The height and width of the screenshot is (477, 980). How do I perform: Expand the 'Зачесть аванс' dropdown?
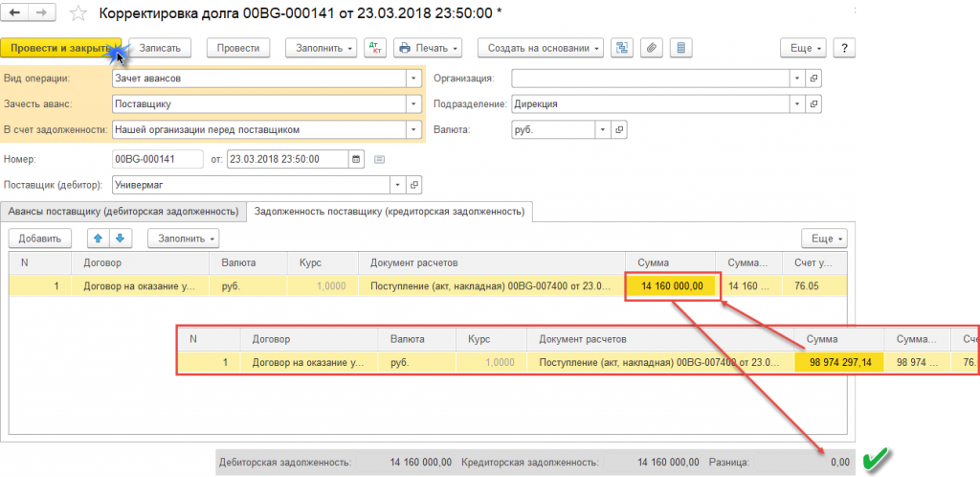pyautogui.click(x=412, y=103)
